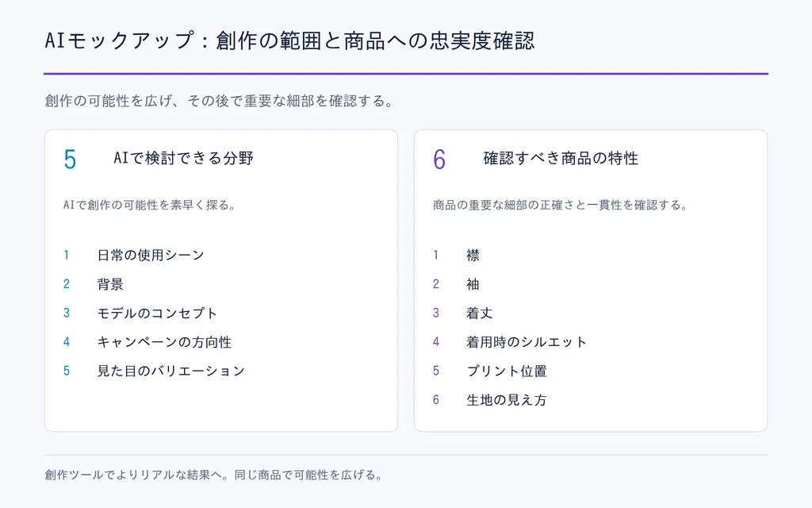The image size is (812, 508).
Task: Click list item 見た目のバリエーション
Action: [x=171, y=371]
